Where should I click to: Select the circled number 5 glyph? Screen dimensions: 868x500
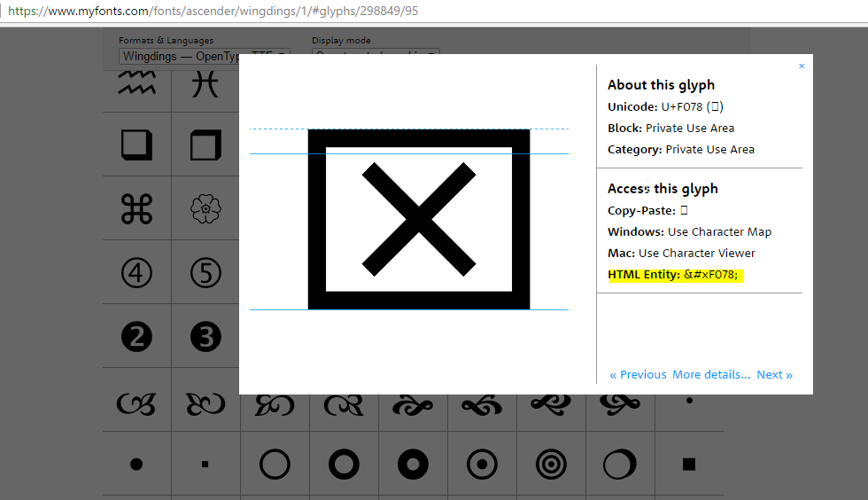[x=205, y=273]
